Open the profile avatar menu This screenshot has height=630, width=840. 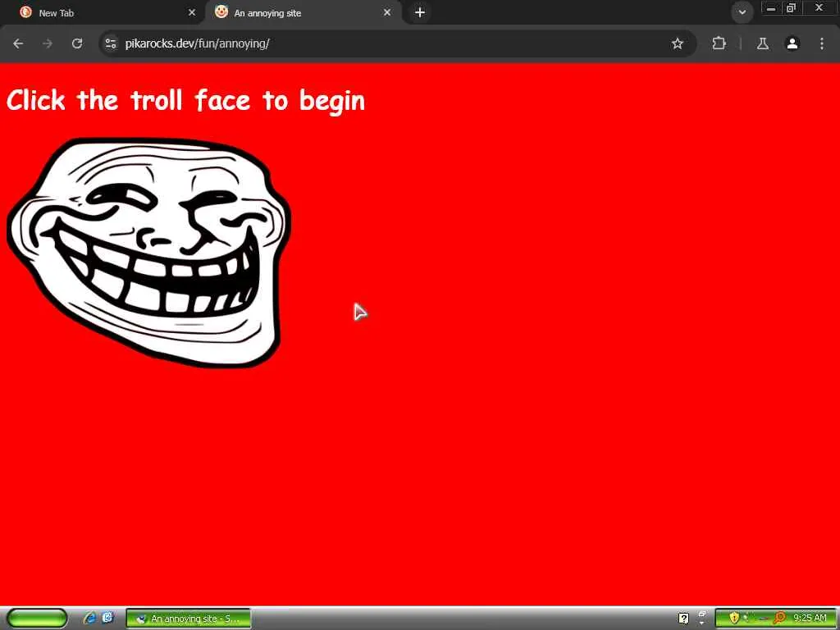click(792, 43)
